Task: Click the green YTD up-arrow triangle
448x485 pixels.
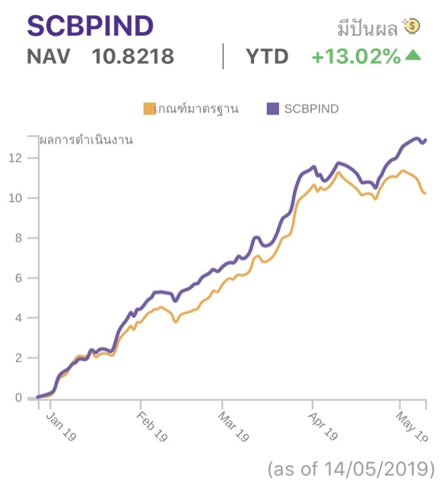Action: tap(413, 55)
